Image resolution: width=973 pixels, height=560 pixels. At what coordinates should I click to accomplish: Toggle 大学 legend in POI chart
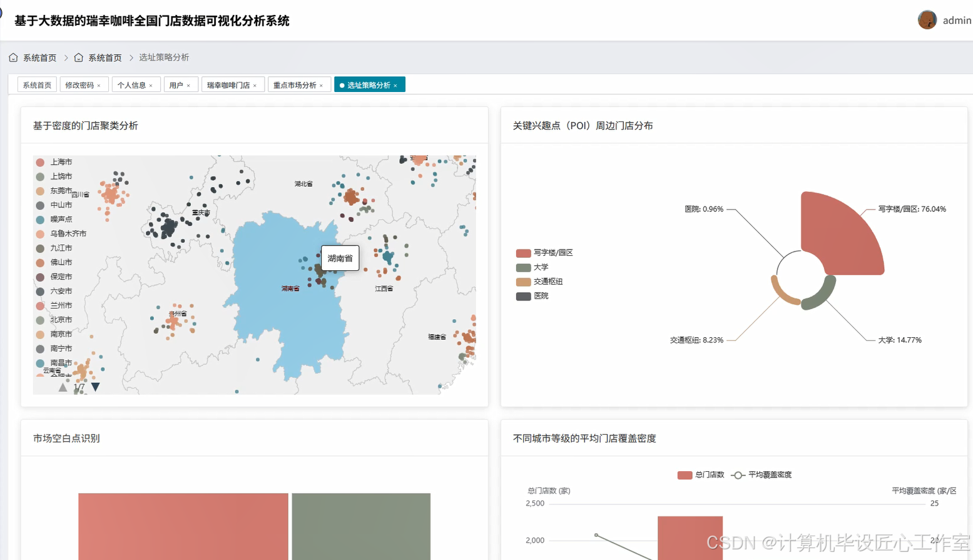[x=532, y=267]
